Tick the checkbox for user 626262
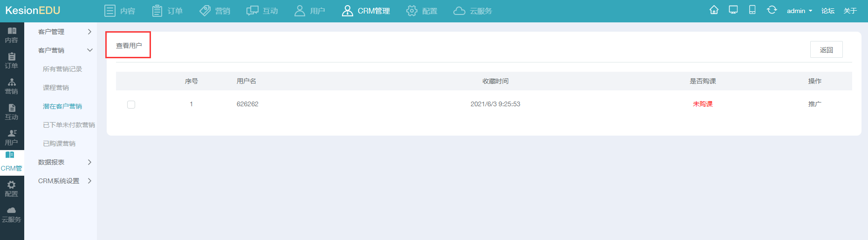 131,104
